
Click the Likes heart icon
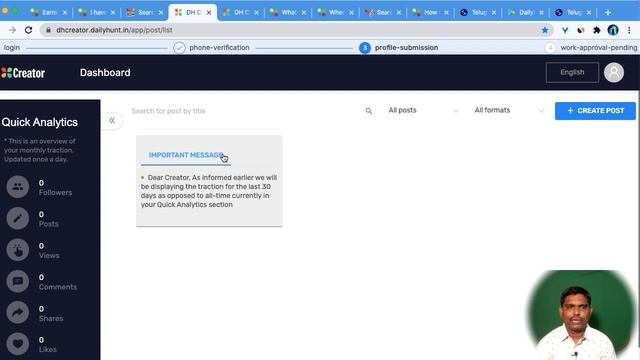point(18,344)
